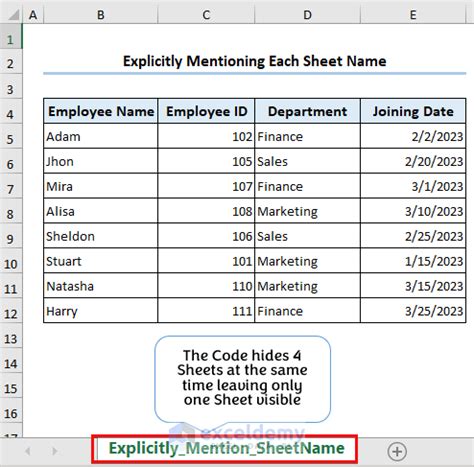Select cell containing 'Alisa'
The width and height of the screenshot is (474, 467).
click(101, 211)
